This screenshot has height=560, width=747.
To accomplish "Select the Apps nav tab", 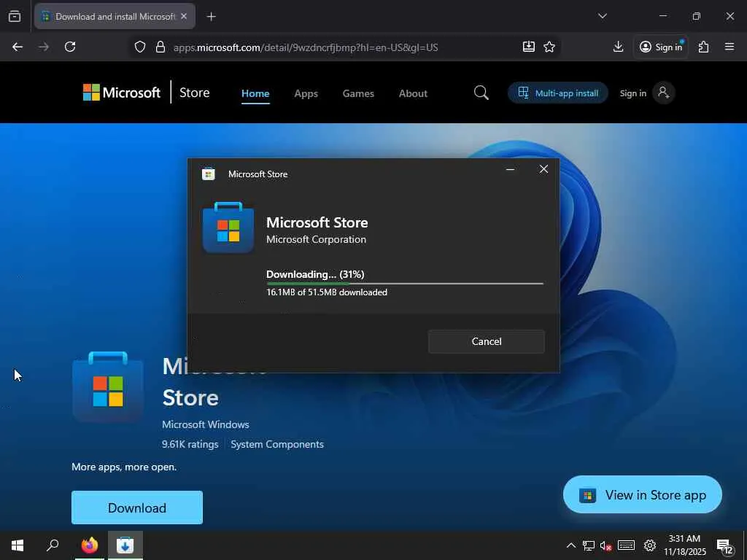I will (306, 93).
